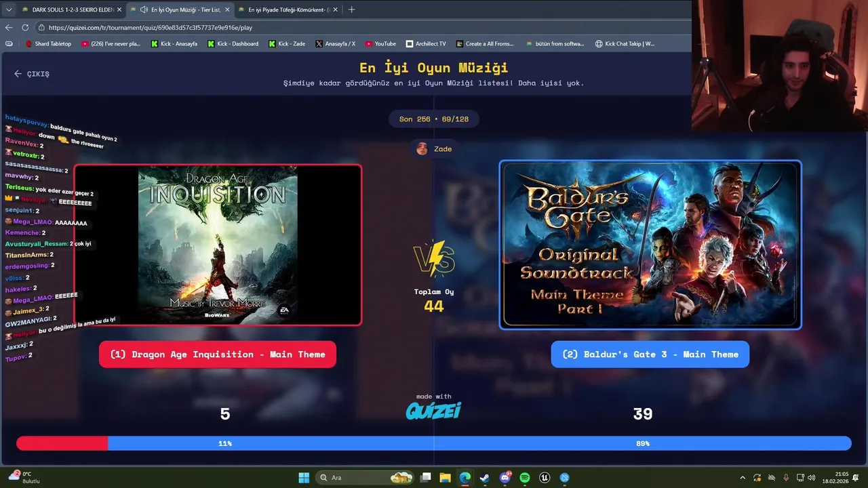Screen dimensions: 868x488
Task: Open the I've never pla... YouTube bookmark
Action: pyautogui.click(x=111, y=43)
